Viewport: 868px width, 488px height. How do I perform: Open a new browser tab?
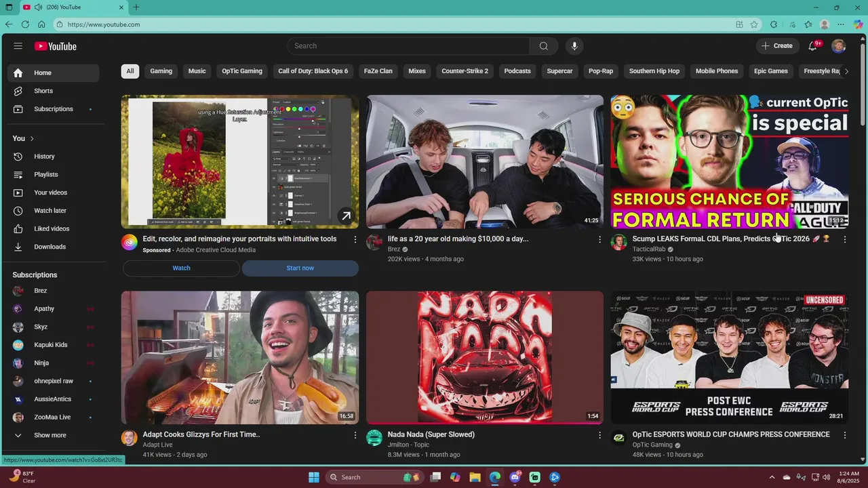(136, 7)
